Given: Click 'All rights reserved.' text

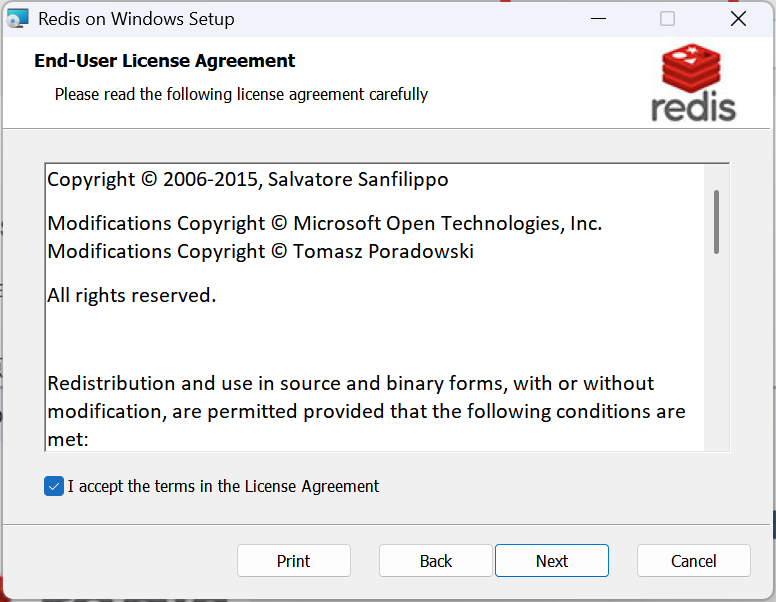Looking at the screenshot, I should pyautogui.click(x=132, y=295).
